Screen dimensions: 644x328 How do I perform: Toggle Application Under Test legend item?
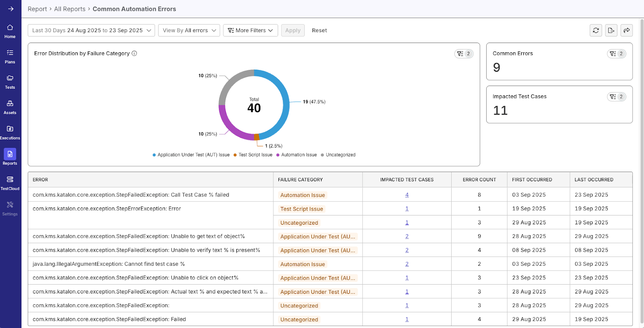[193, 155]
